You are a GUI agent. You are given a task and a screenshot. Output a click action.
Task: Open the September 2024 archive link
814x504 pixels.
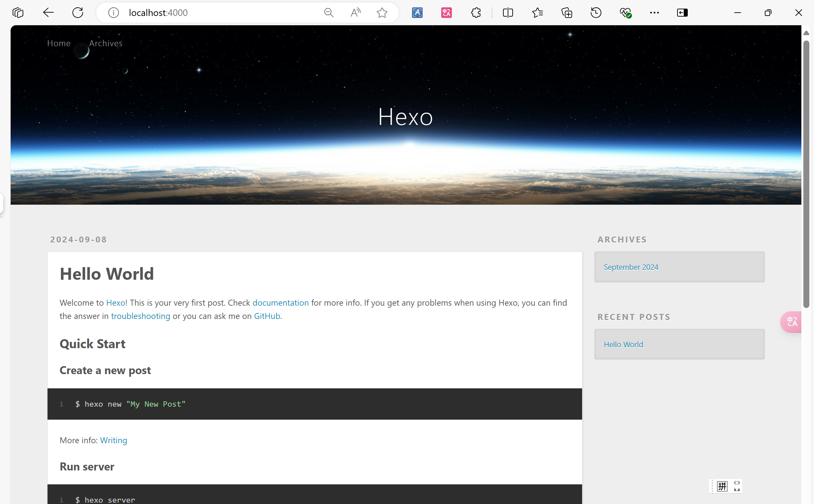click(x=631, y=267)
